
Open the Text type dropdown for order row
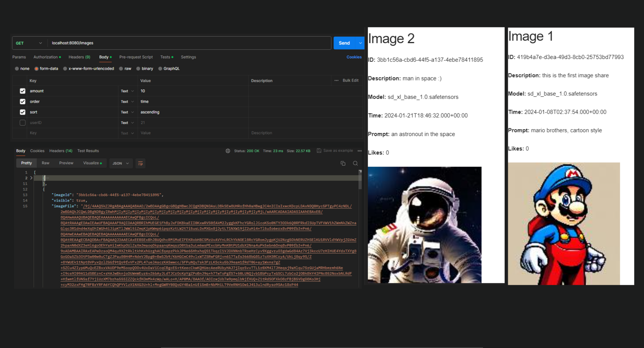point(128,102)
